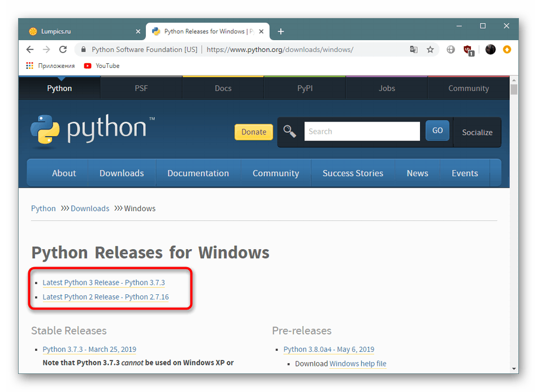The height and width of the screenshot is (392, 537).
Task: Click the GO search button
Action: coord(438,130)
